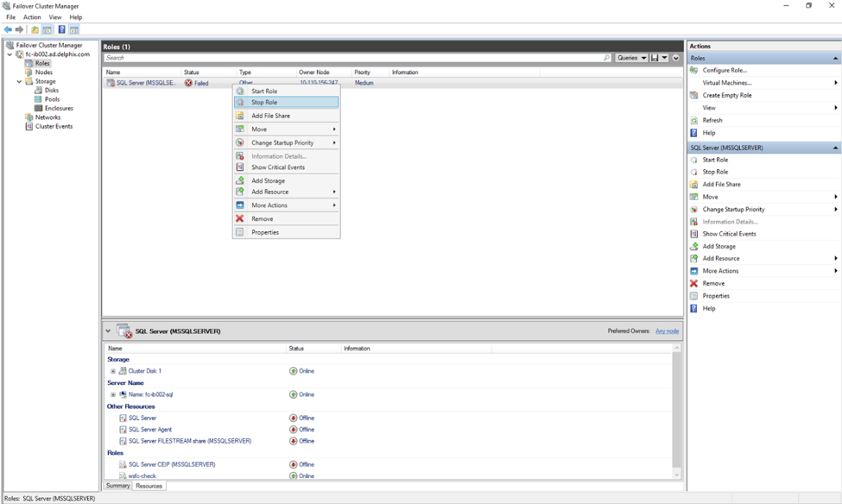Click the Add Storage icon in context menu
Screen dimensions: 842x504
coord(240,180)
